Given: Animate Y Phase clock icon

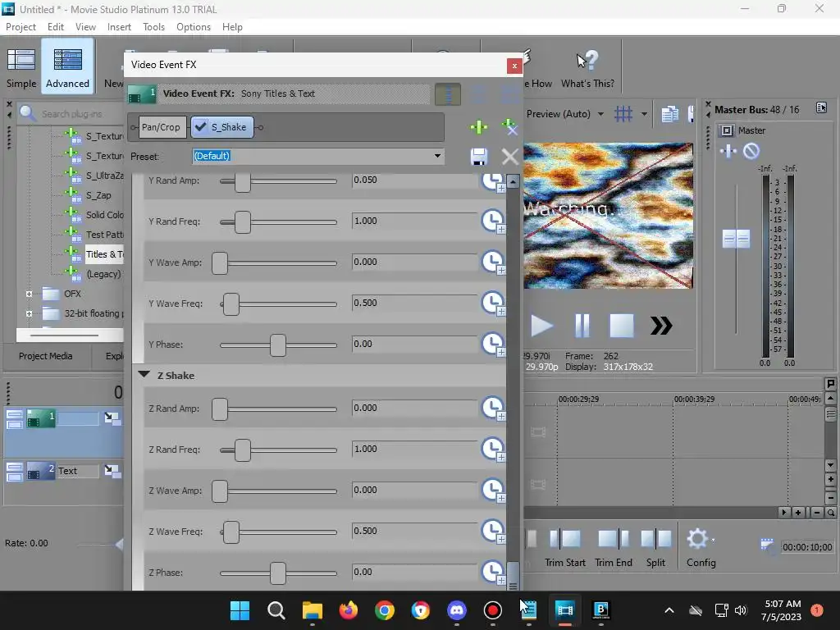Looking at the screenshot, I should point(492,344).
